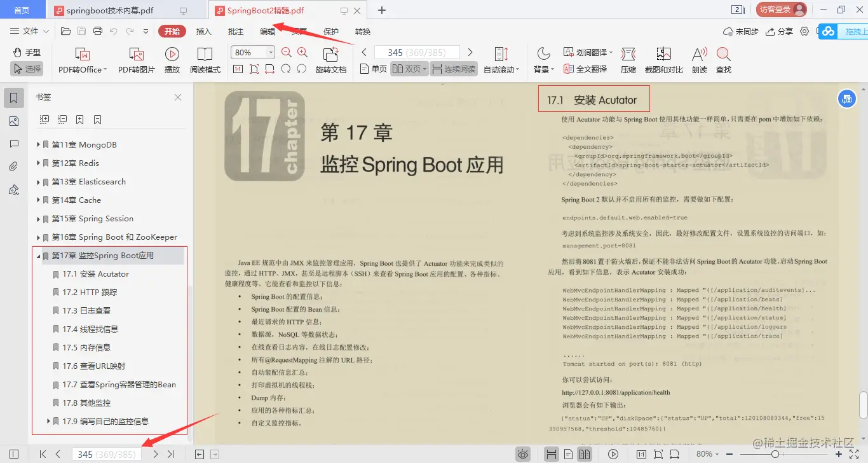Adjust status bar zoom slider
The image size is (868, 463).
(x=775, y=454)
